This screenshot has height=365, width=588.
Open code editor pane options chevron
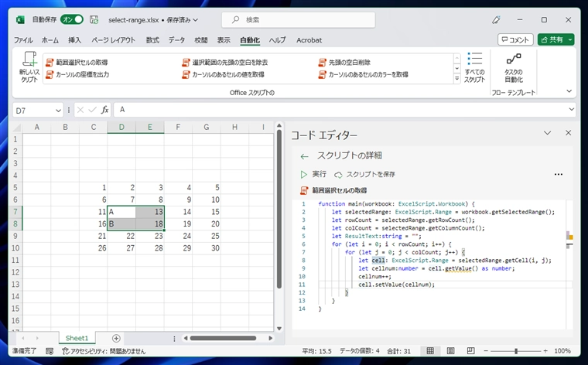click(548, 133)
